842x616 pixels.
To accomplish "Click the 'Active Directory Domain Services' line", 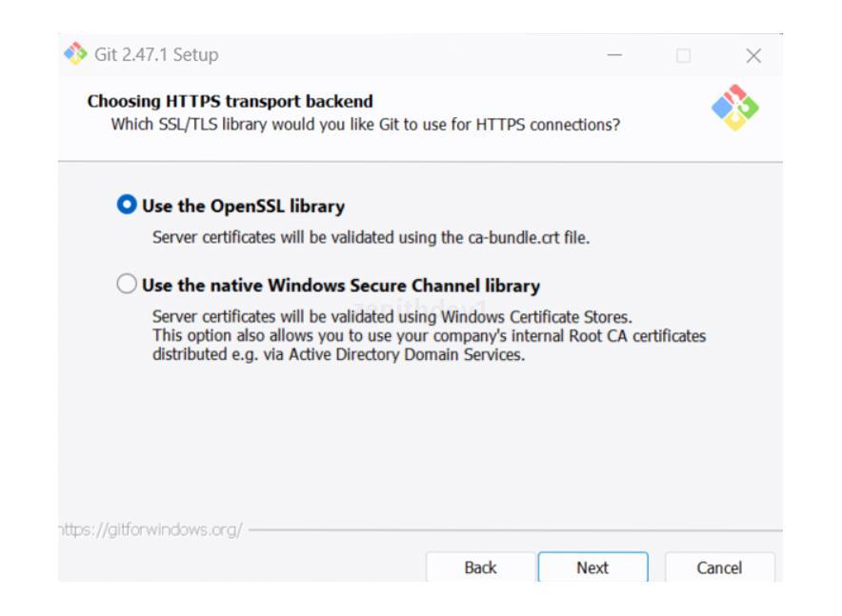I will click(x=339, y=355).
